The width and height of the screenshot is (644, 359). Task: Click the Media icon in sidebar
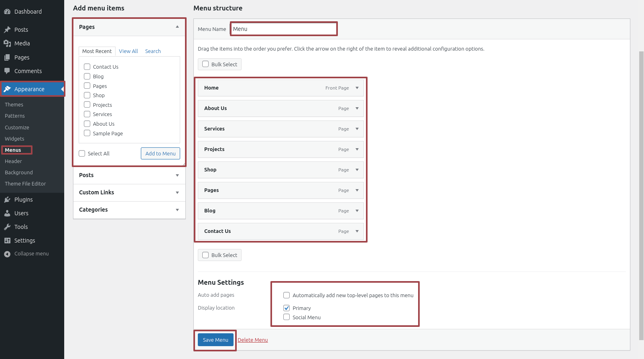[7, 43]
